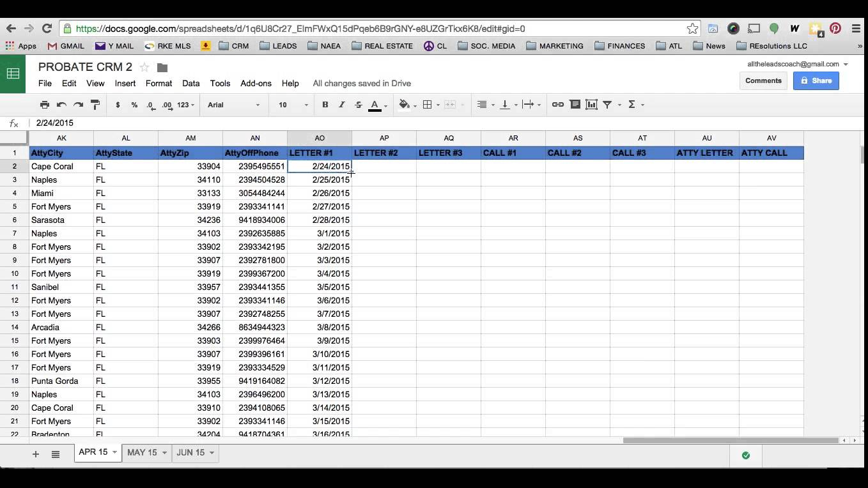Open the Arial font dropdown

pos(233,105)
